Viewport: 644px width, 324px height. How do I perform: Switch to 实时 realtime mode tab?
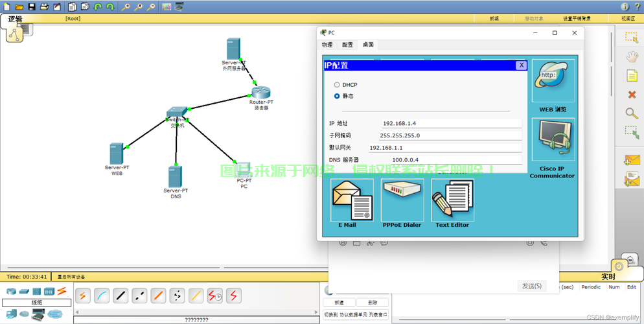pyautogui.click(x=608, y=276)
